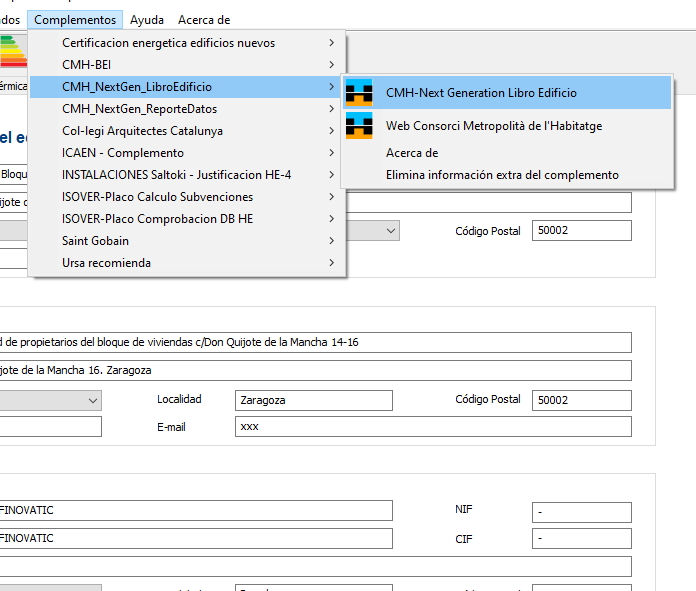
Task: Click the E-mail input field
Action: pos(432,427)
